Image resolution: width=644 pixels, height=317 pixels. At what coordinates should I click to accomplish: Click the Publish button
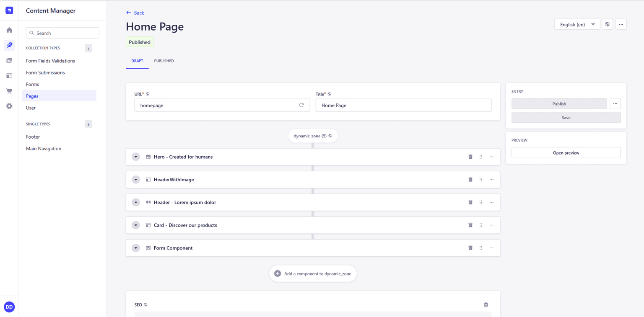(x=559, y=103)
